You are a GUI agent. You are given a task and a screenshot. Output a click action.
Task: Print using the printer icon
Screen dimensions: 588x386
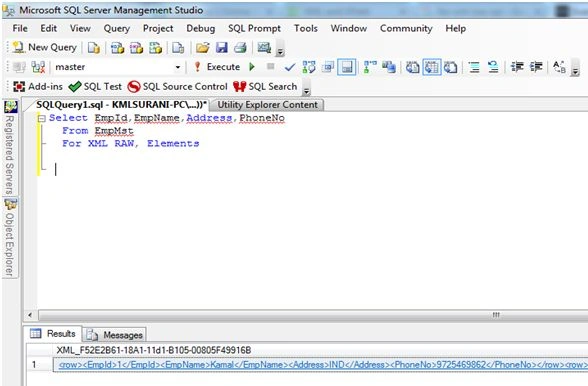(x=240, y=48)
